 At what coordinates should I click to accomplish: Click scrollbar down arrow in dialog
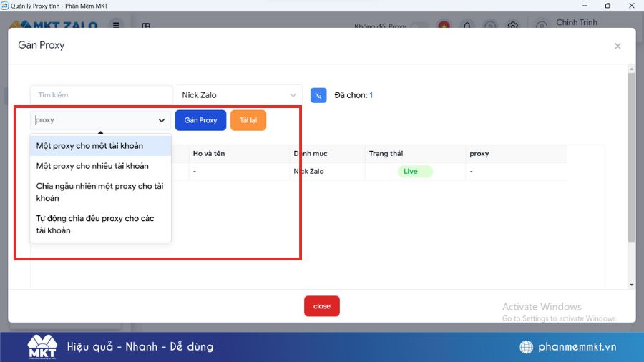click(632, 285)
